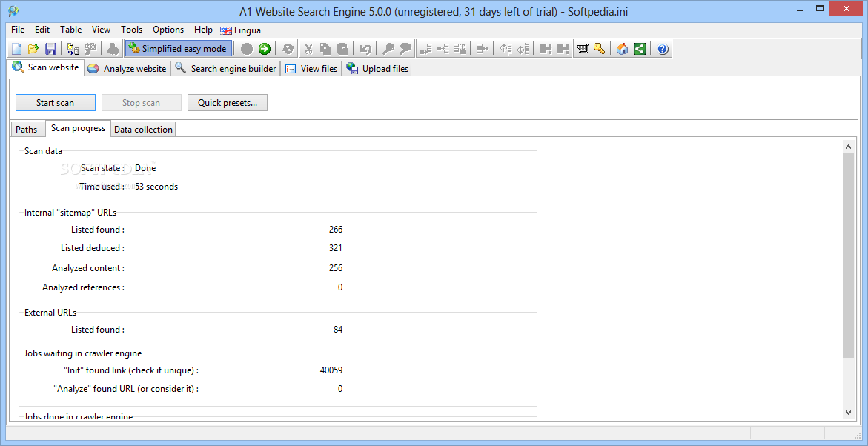Switch to Scan website tab

pyautogui.click(x=45, y=67)
